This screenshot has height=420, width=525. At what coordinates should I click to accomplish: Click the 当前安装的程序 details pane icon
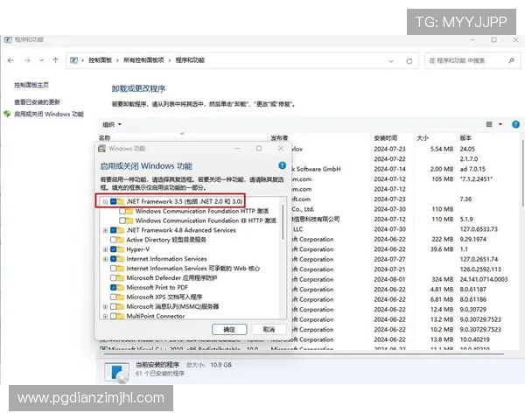click(x=116, y=372)
